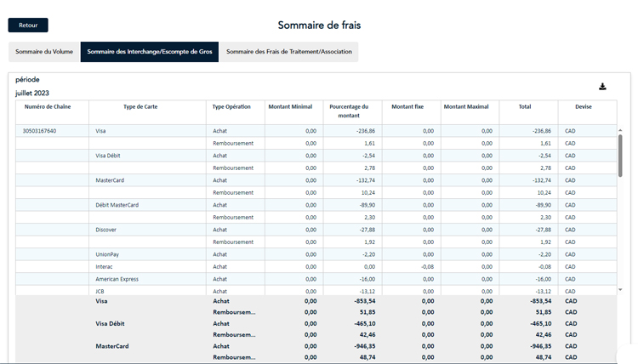The width and height of the screenshot is (638, 364).
Task: Click the scrollbar down arrow
Action: click(620, 289)
